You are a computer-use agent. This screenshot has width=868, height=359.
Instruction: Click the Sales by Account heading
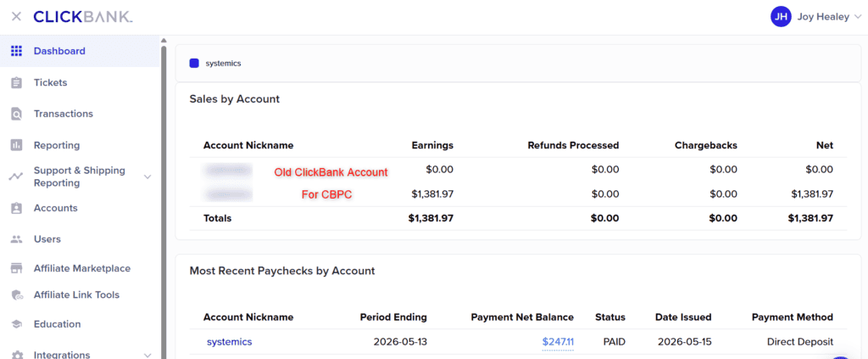coord(235,99)
